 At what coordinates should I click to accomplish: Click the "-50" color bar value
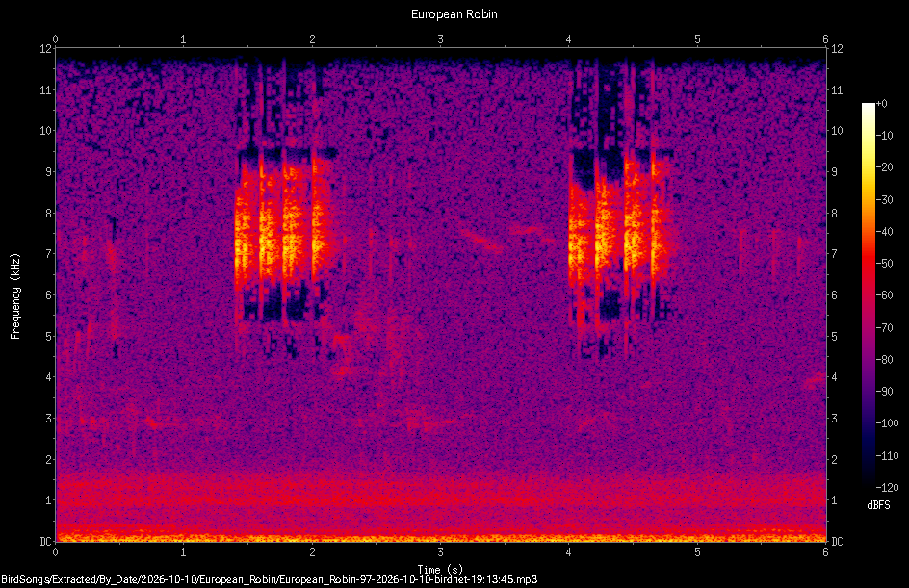pos(884,264)
